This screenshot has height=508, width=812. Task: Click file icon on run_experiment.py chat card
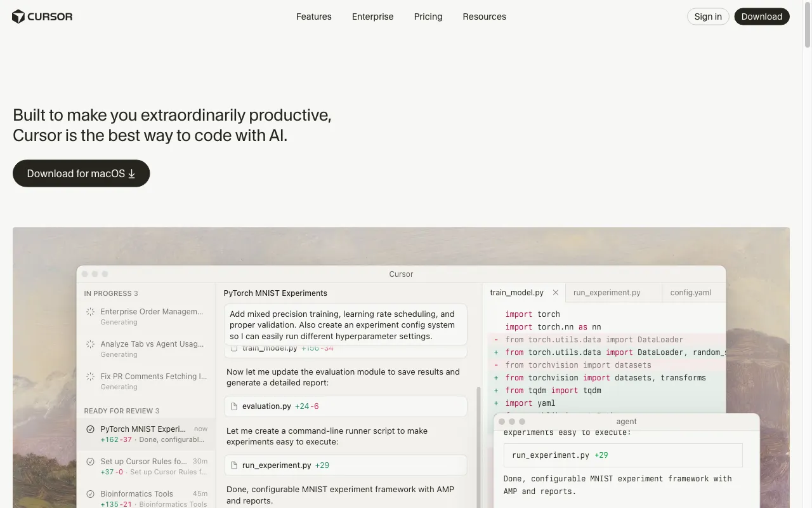pyautogui.click(x=234, y=465)
